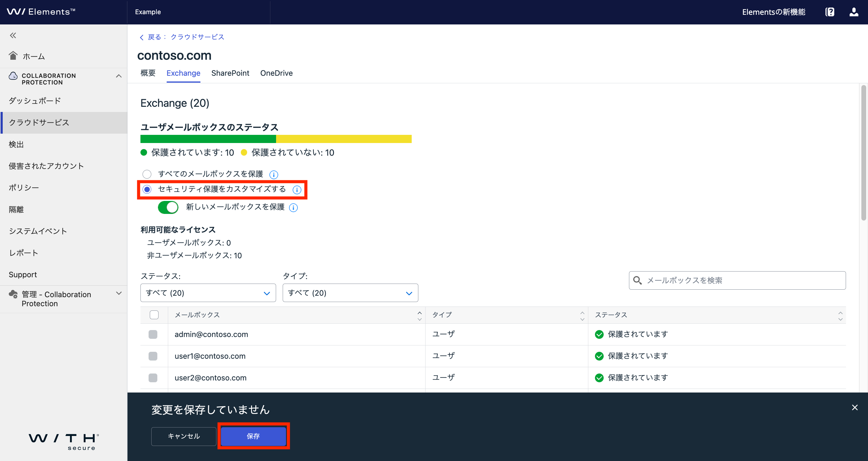
Task: Click the search magnifier icon
Action: tap(637, 280)
